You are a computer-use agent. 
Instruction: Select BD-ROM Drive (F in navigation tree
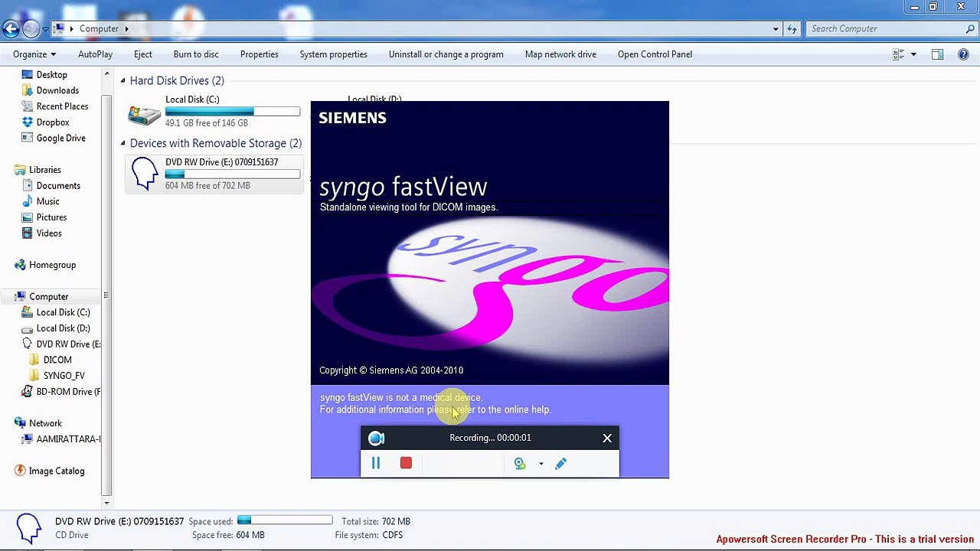coord(68,392)
